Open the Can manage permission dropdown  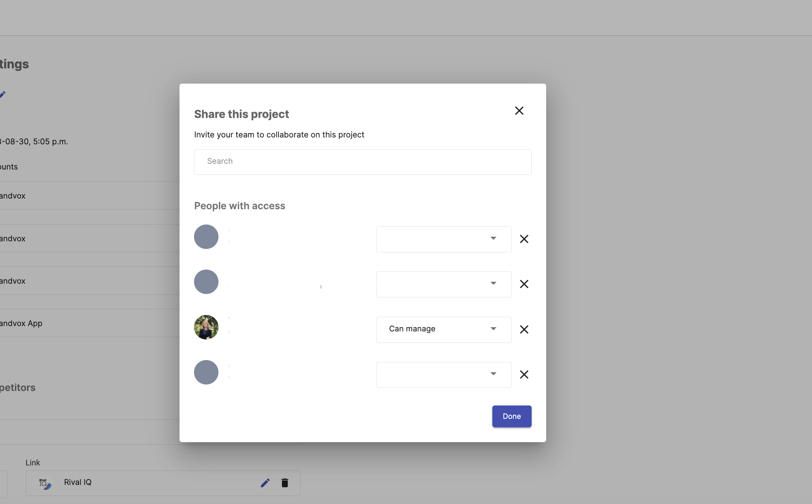point(444,330)
